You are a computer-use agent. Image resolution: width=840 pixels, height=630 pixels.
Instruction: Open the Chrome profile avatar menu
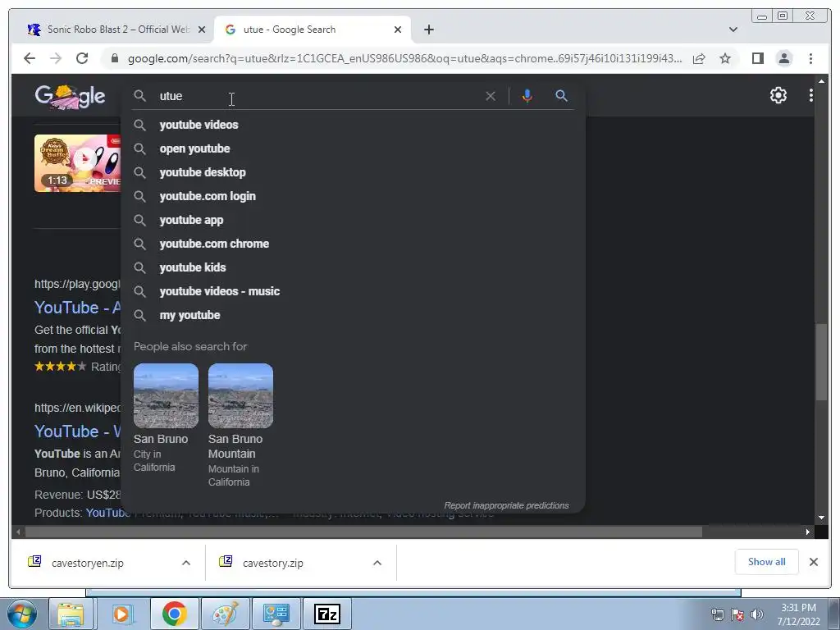[x=783, y=58]
